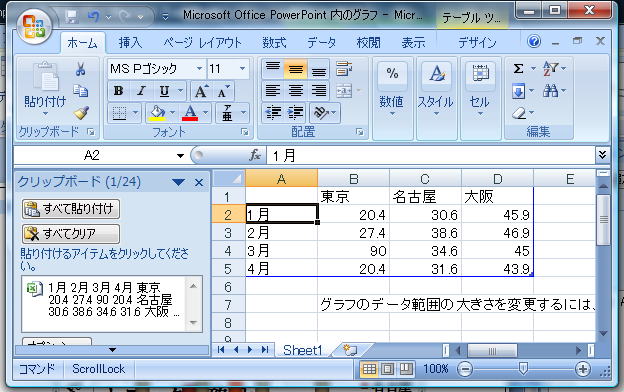Viewport: 624px width, 392px height.
Task: Click the すべて貼り付け button
Action: (71, 209)
